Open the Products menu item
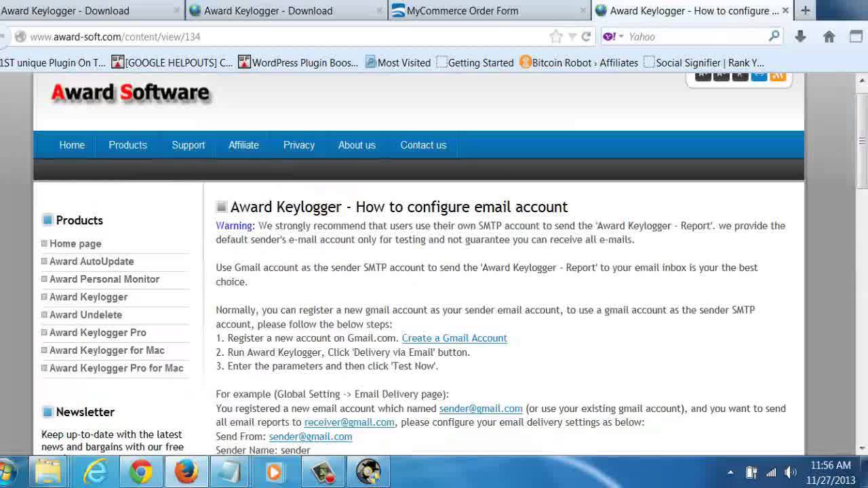The width and height of the screenshot is (868, 488). pyautogui.click(x=127, y=145)
